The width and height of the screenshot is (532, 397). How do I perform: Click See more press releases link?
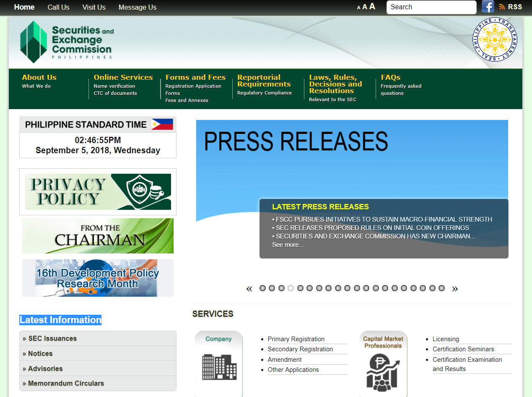coord(288,245)
